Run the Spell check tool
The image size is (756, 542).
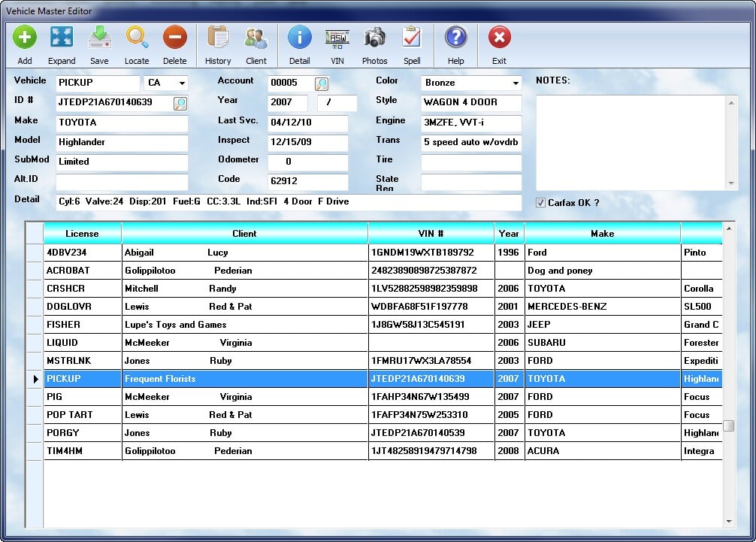[x=412, y=38]
